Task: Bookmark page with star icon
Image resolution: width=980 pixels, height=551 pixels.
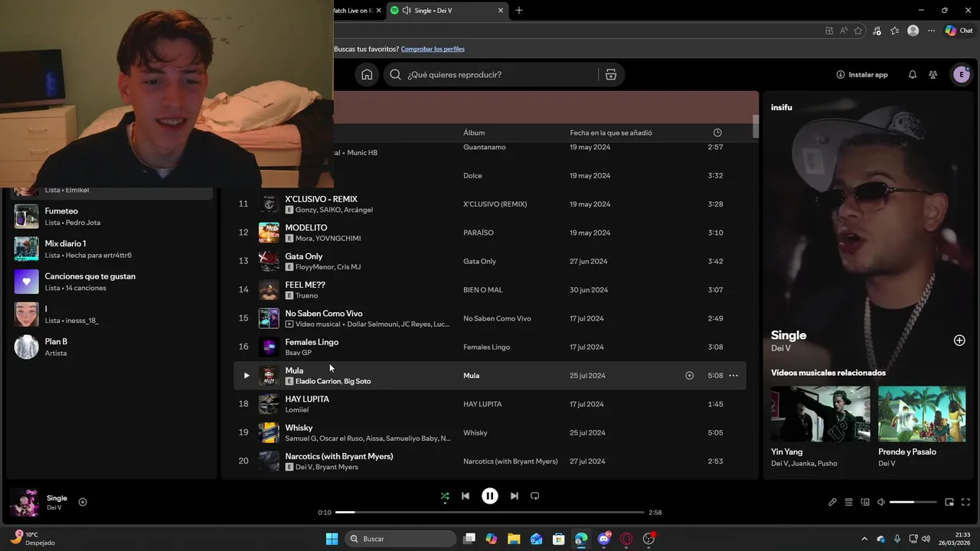Action: click(x=858, y=31)
